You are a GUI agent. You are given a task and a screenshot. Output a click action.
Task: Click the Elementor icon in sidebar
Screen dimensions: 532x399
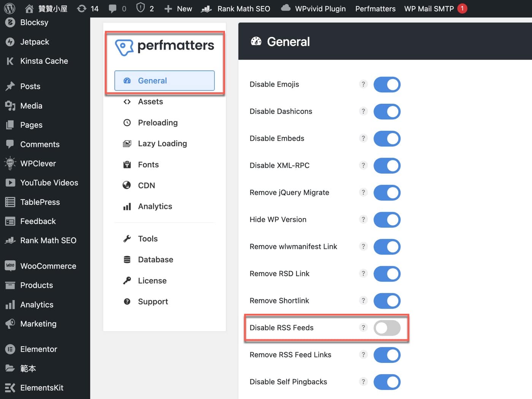pyautogui.click(x=10, y=349)
